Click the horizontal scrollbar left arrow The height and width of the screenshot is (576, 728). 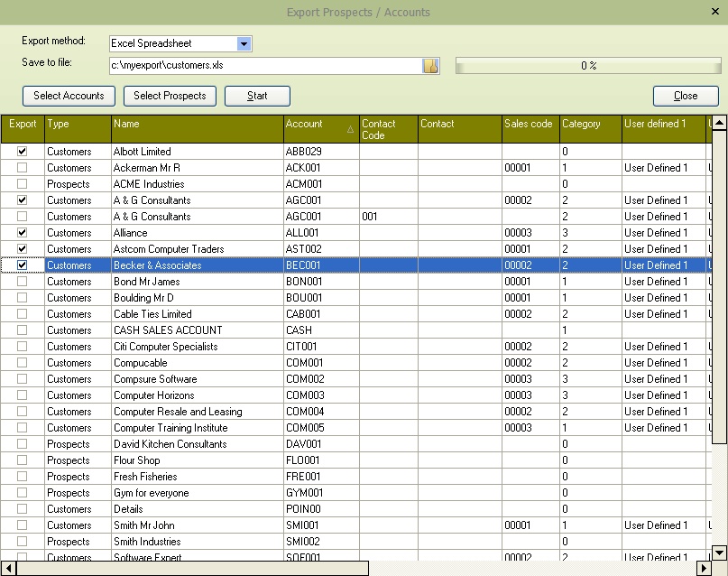click(x=8, y=568)
